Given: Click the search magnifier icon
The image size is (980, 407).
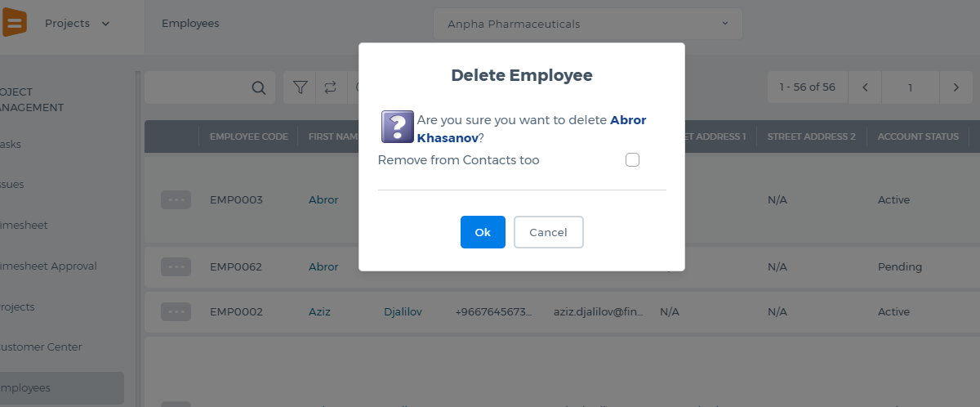Looking at the screenshot, I should point(258,87).
